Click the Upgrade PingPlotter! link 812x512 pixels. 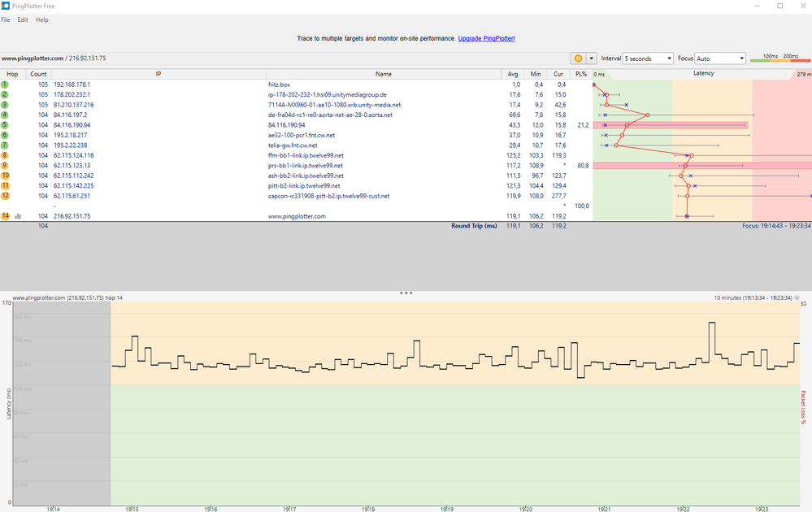[486, 38]
